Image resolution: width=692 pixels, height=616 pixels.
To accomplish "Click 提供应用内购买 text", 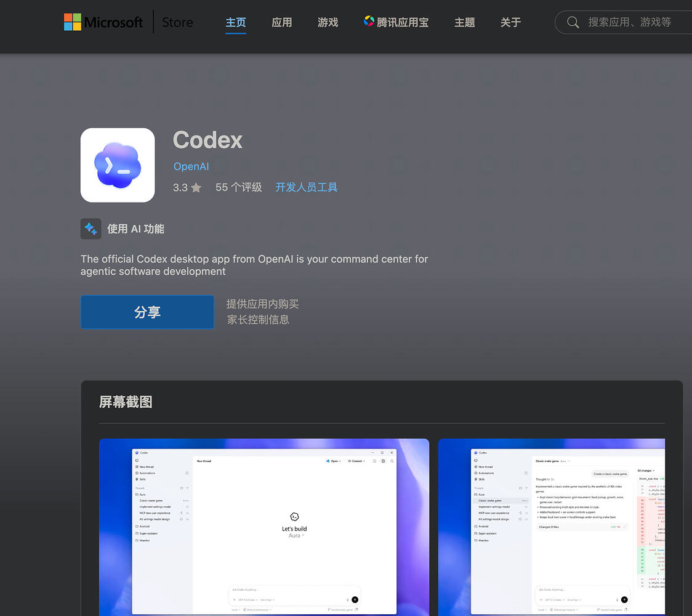I will pyautogui.click(x=263, y=304).
